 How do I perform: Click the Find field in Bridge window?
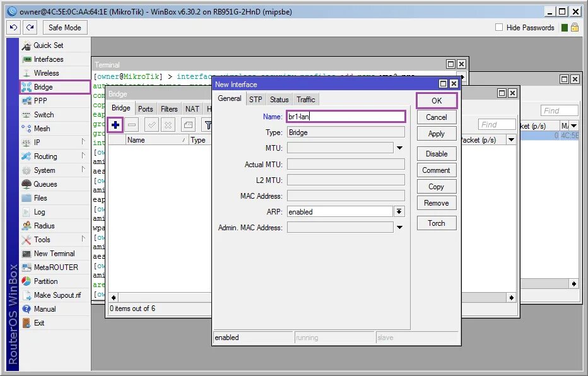click(x=497, y=124)
